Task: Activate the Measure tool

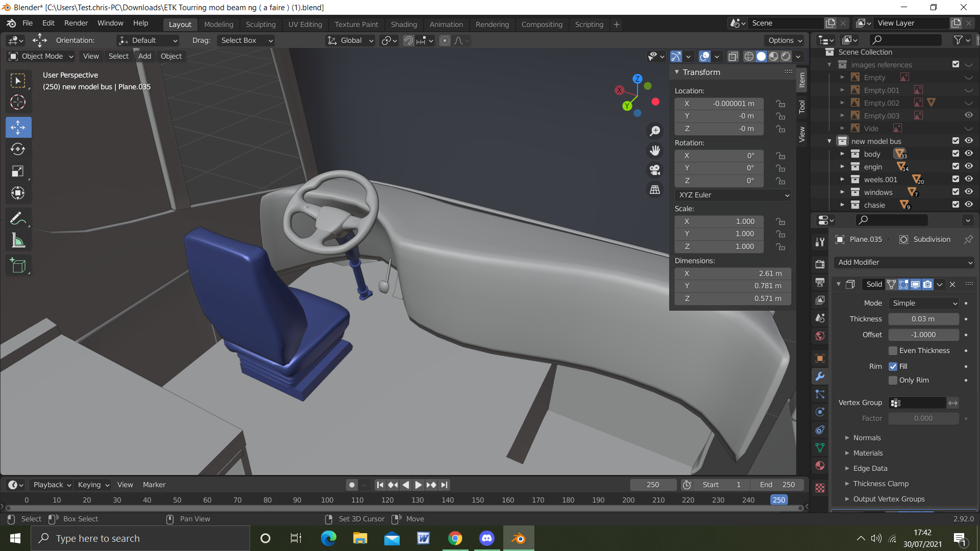Action: (18, 241)
